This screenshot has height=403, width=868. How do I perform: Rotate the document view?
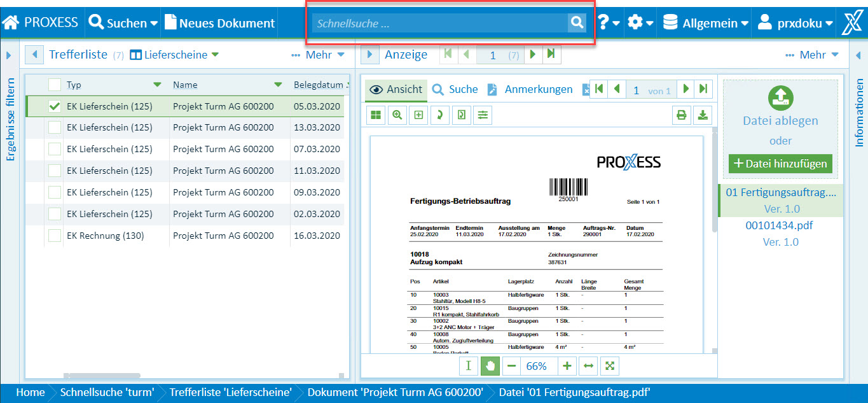pos(439,115)
